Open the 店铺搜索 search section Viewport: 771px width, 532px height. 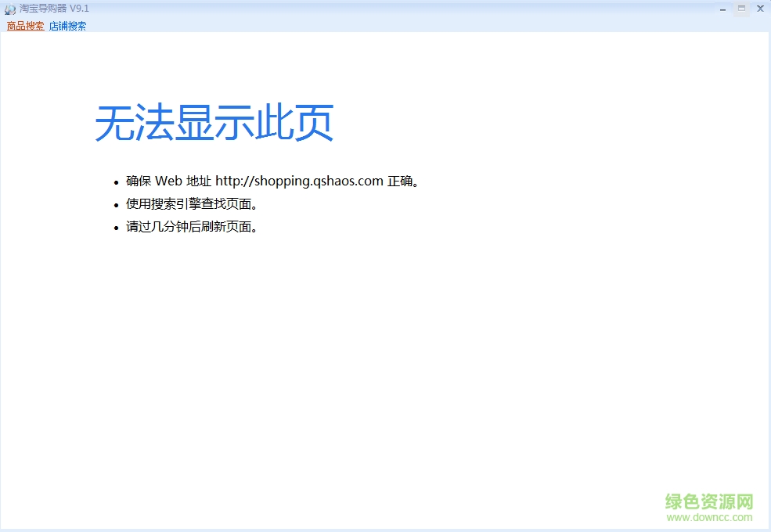(x=67, y=25)
